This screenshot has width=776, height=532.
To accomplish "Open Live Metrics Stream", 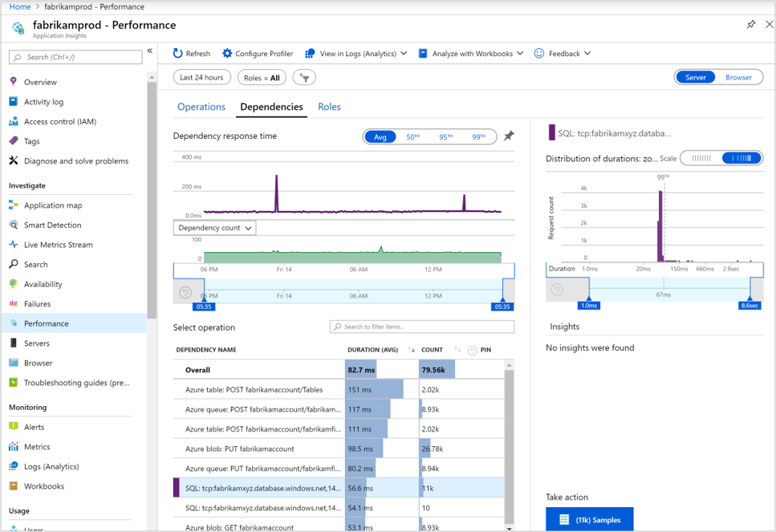I will click(x=58, y=245).
